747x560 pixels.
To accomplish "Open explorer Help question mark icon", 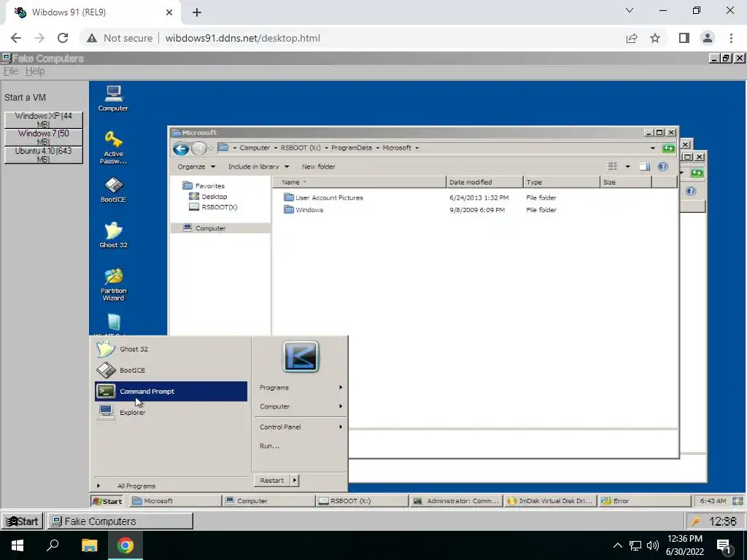I will pos(662,166).
